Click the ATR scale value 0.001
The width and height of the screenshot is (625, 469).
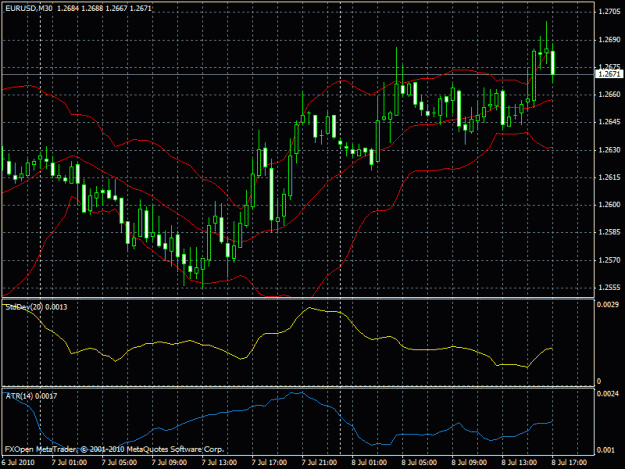pos(605,450)
